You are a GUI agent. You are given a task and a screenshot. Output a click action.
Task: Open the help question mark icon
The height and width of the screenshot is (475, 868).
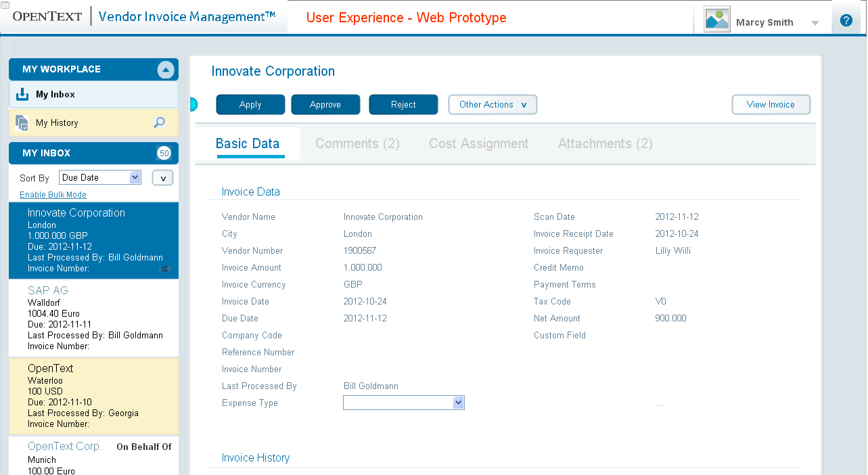(846, 20)
